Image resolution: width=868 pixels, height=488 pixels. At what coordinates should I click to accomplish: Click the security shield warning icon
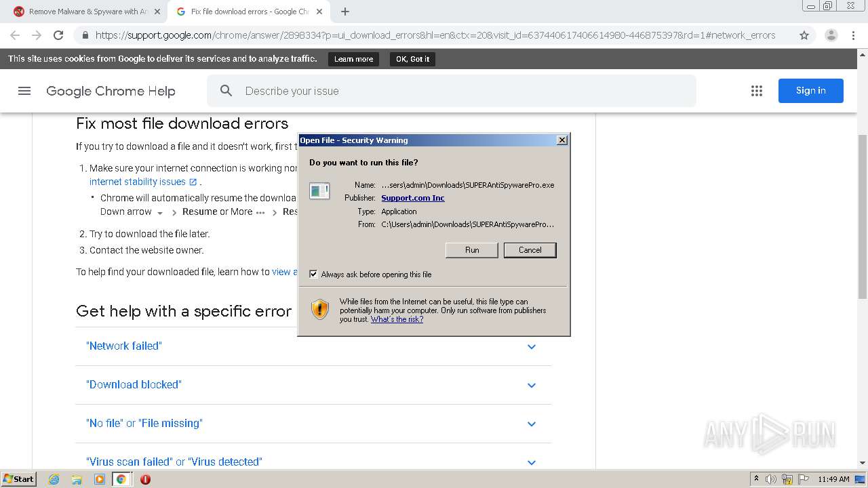319,309
